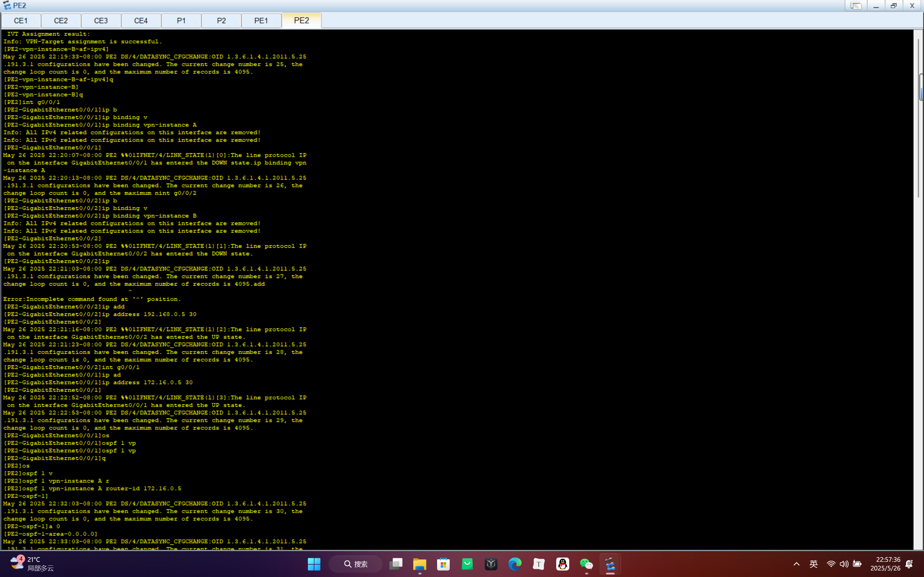Screen dimensions: 924x577
Task: Open the CE3 device tab
Action: click(101, 21)
